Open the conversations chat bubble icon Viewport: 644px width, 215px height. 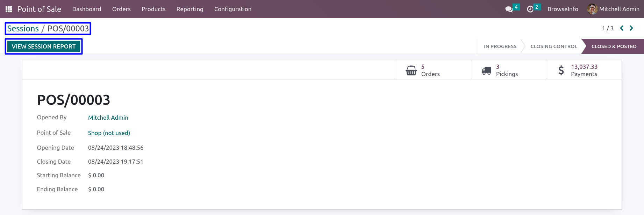(509, 9)
